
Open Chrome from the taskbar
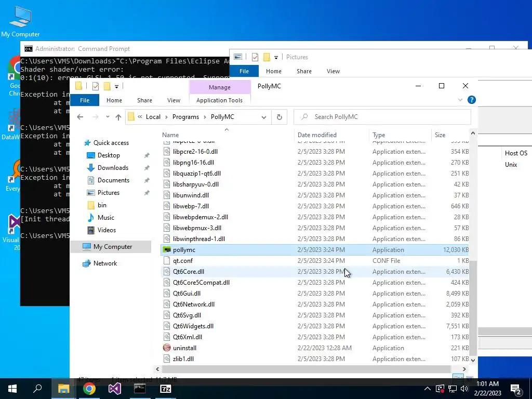click(89, 389)
